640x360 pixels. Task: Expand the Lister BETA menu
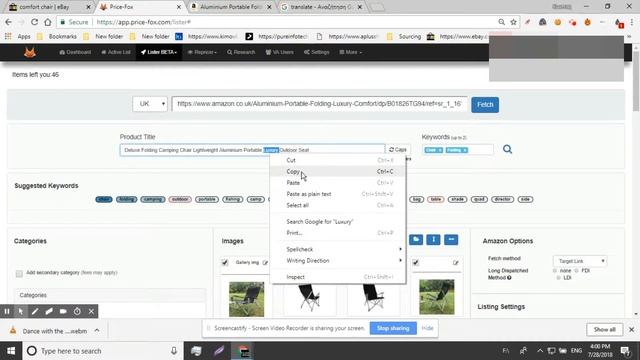(159, 52)
